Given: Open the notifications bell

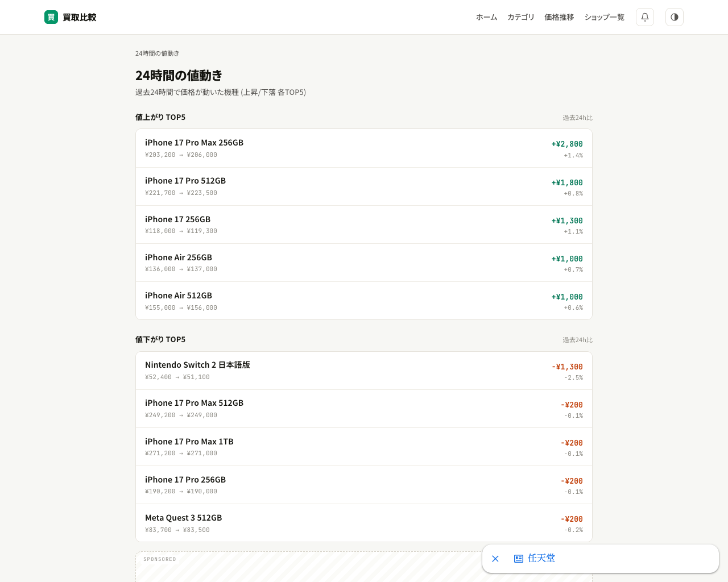Looking at the screenshot, I should coord(645,17).
